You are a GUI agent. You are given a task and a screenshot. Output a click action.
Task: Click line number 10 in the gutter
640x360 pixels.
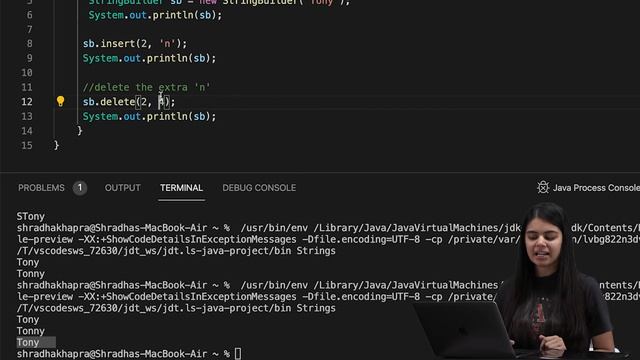27,73
